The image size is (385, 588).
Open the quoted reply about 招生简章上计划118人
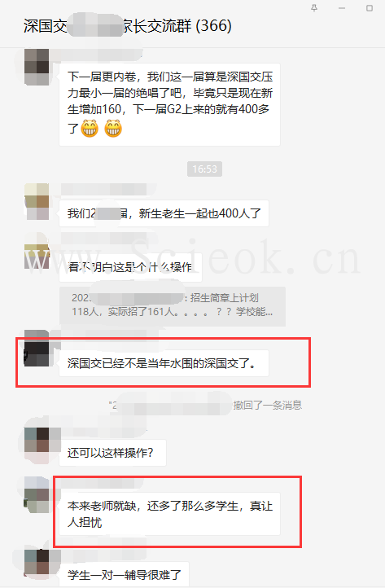(x=173, y=306)
